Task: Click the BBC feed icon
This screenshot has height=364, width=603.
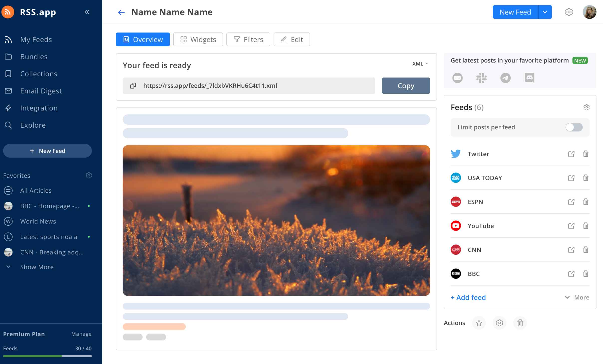Action: (x=456, y=273)
